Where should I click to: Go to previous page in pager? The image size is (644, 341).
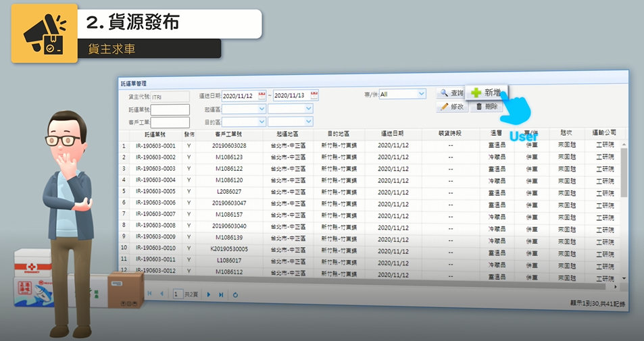162,294
